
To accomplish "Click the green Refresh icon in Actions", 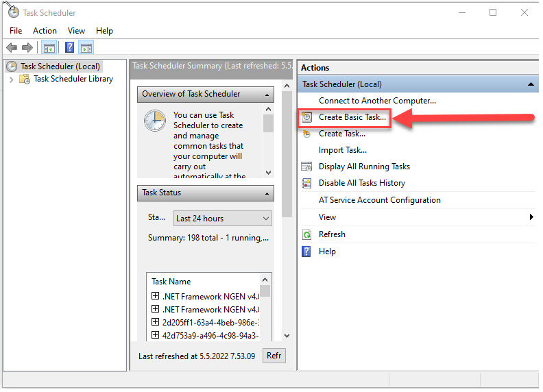I will pyautogui.click(x=306, y=234).
